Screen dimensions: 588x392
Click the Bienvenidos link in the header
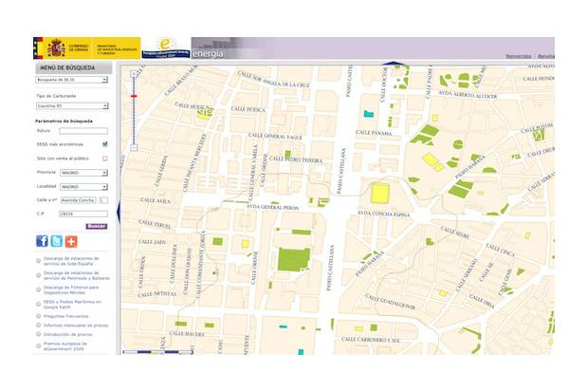[x=519, y=56]
